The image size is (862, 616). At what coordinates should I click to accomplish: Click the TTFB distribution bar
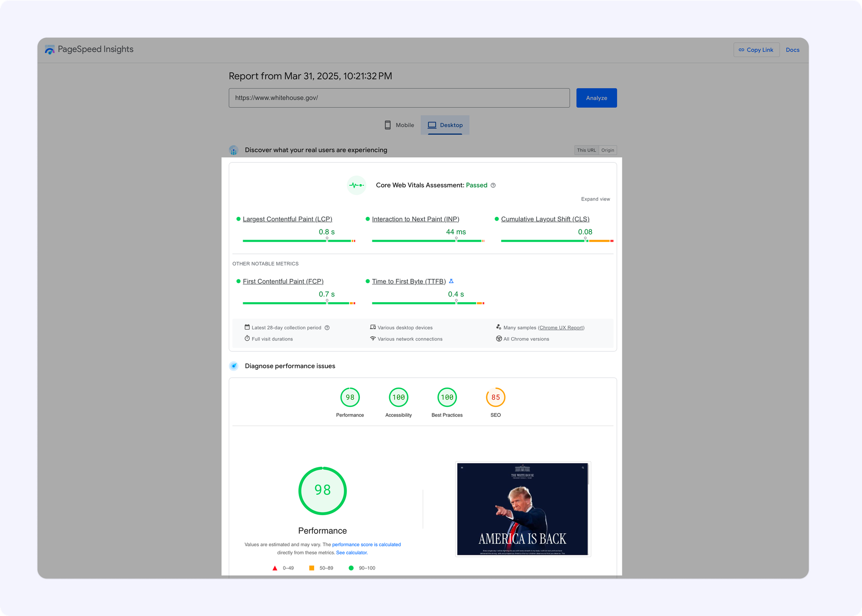pyautogui.click(x=428, y=303)
